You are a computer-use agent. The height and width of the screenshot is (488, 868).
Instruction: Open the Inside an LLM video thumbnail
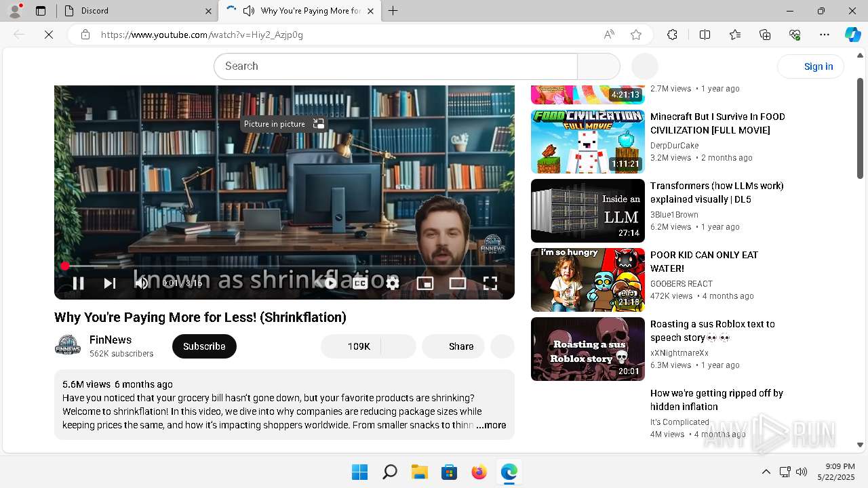[x=588, y=211]
